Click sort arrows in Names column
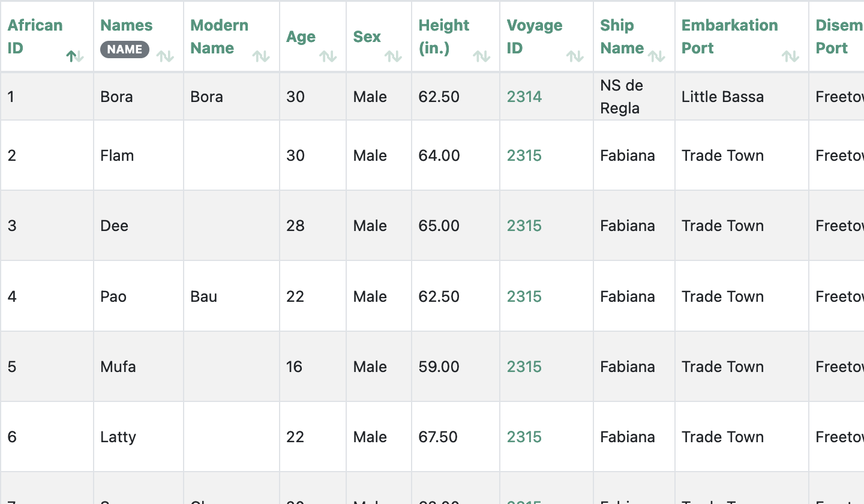864x504 pixels. tap(165, 56)
